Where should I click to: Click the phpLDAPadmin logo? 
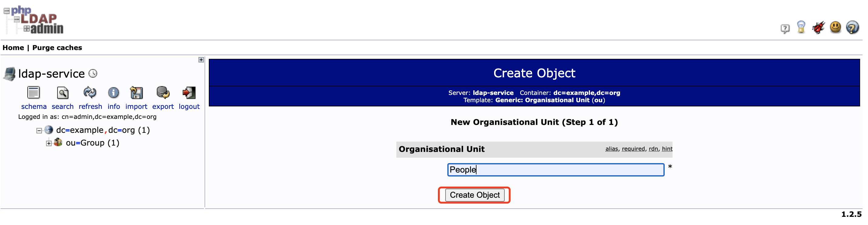click(34, 20)
